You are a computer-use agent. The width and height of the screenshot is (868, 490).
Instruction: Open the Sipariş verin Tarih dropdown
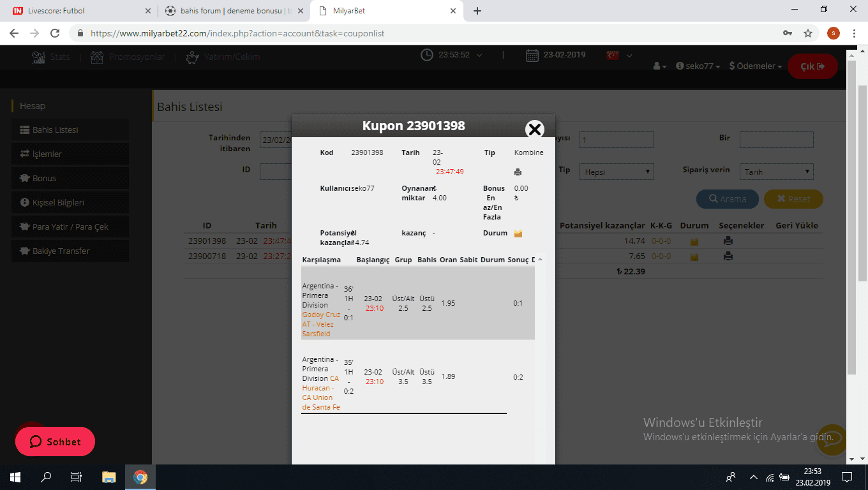pyautogui.click(x=777, y=172)
